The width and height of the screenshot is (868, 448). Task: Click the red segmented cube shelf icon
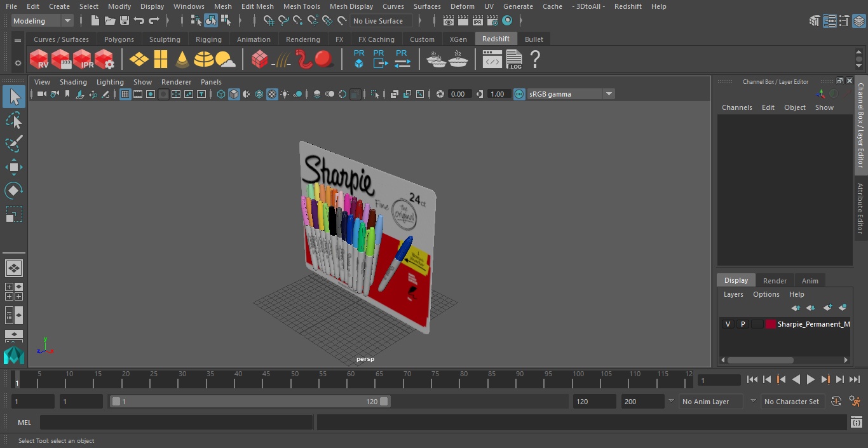point(259,60)
